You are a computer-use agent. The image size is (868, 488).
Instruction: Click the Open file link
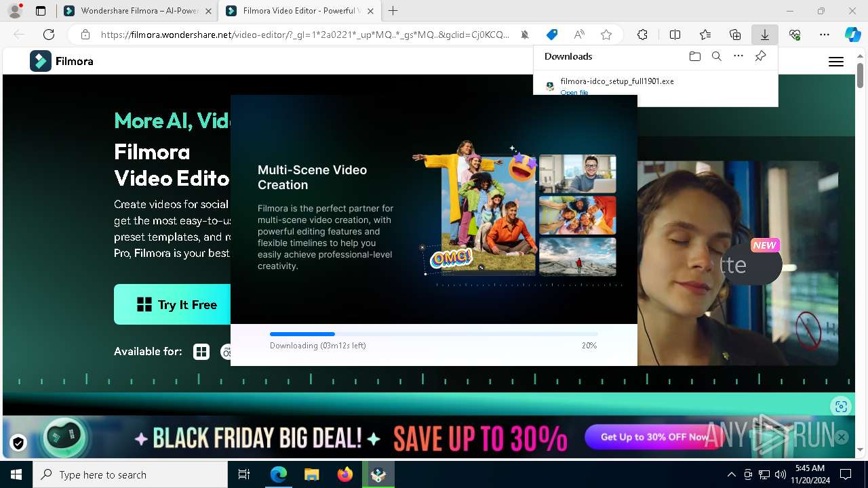point(574,92)
